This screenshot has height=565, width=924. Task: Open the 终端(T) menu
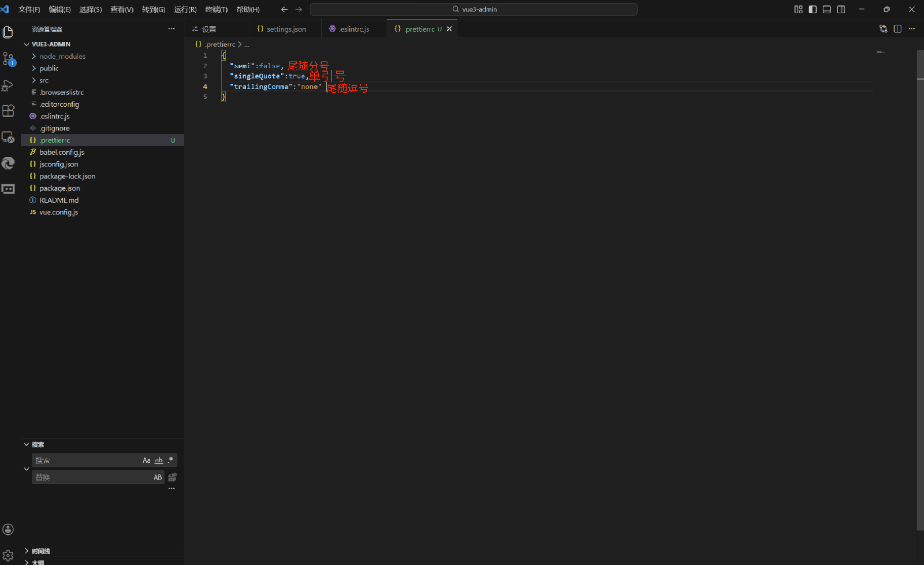click(x=216, y=9)
